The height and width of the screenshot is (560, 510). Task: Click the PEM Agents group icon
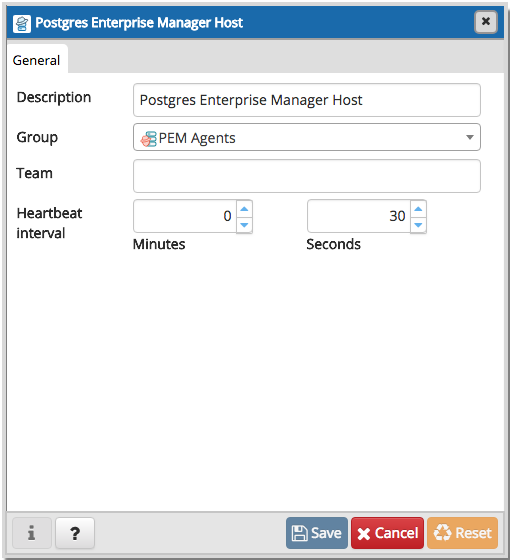click(149, 139)
